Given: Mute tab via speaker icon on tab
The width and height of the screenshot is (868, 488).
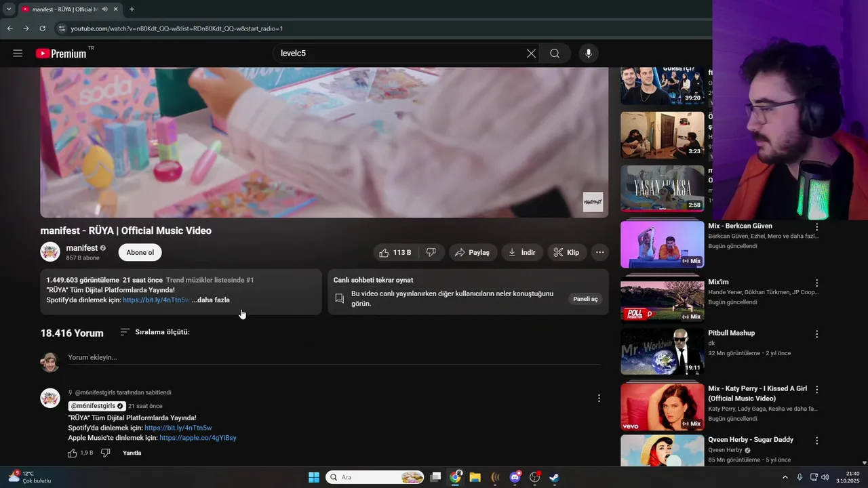Looking at the screenshot, I should point(104,9).
